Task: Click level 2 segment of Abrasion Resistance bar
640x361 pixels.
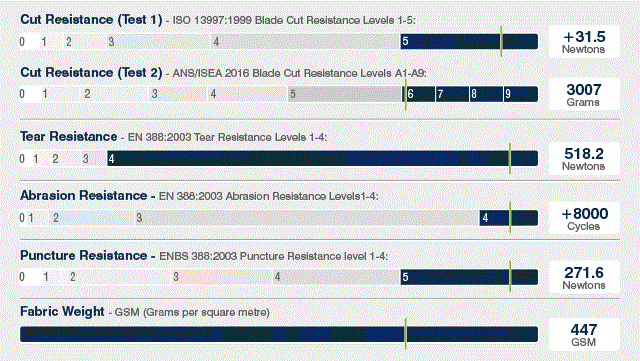Action: pos(92,218)
